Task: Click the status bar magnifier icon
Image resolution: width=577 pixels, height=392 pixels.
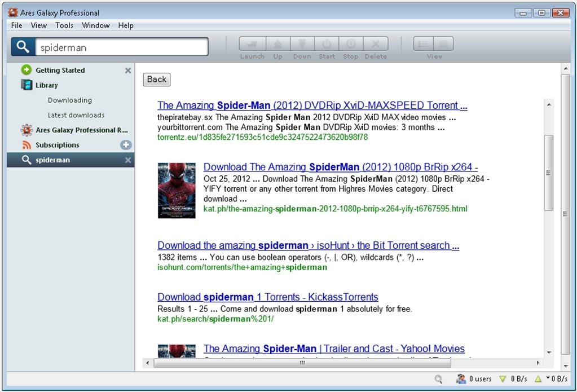Action: point(438,379)
